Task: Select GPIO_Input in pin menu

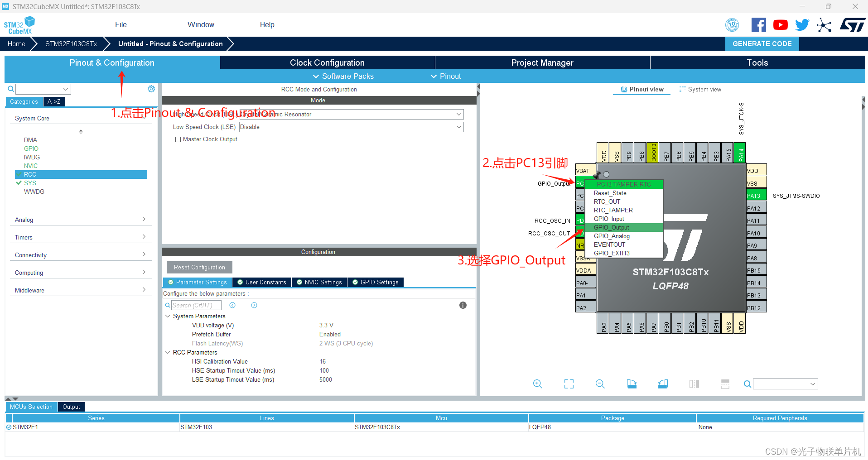Action: 624,219
